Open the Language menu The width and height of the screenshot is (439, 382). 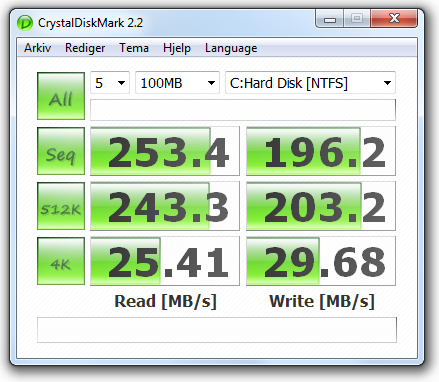(x=231, y=48)
